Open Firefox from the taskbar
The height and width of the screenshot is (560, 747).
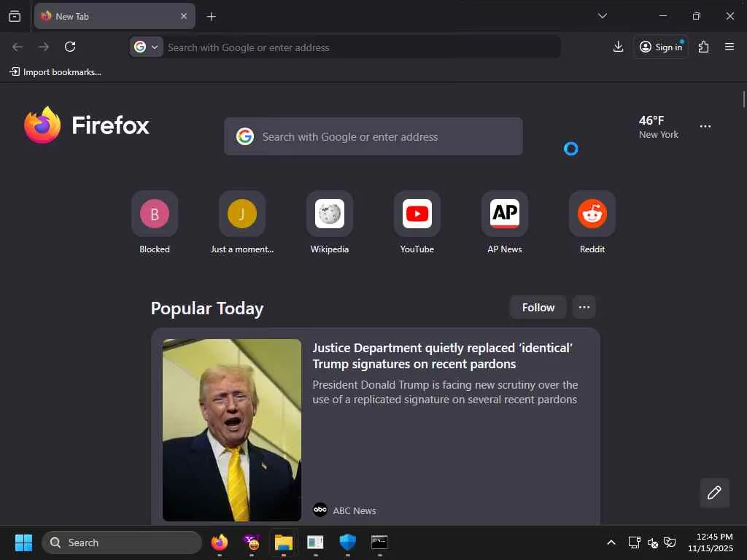219,542
